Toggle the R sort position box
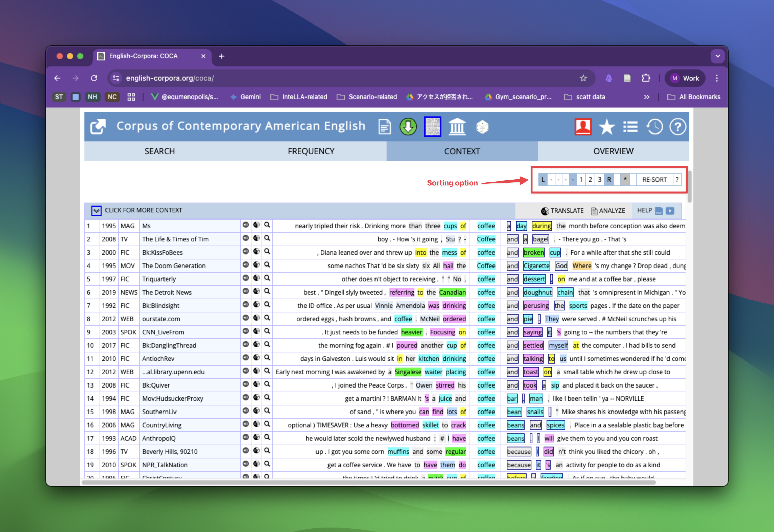Viewport: 774px width, 532px height. pos(609,180)
